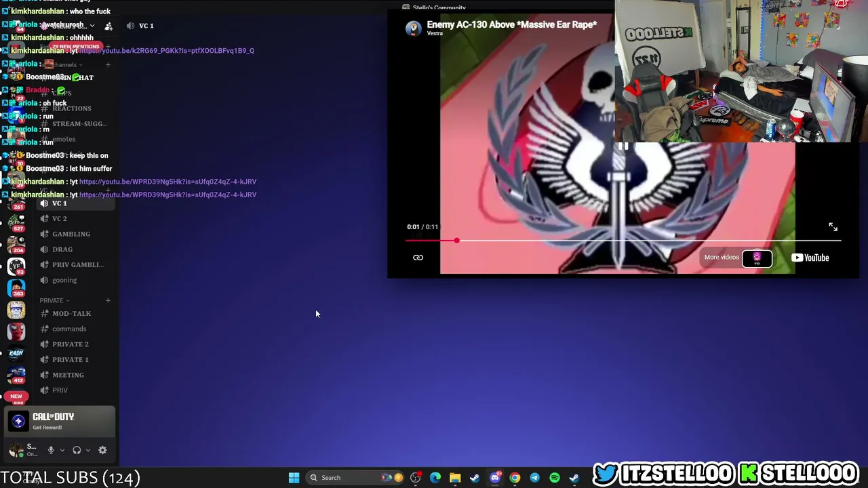Click the video progress bar track

623,241
